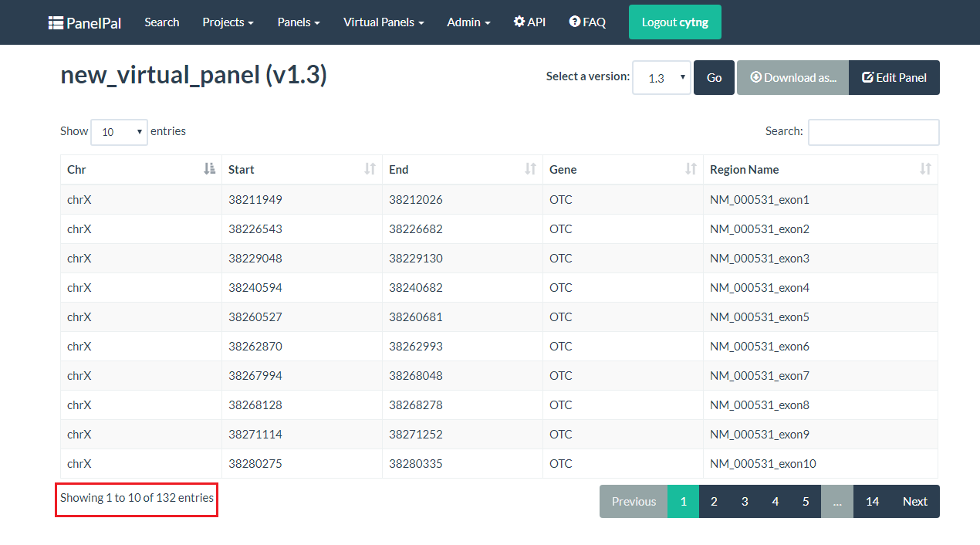Screen dimensions: 980x545
Task: Sort by Region Name column sort icon
Action: 925,169
